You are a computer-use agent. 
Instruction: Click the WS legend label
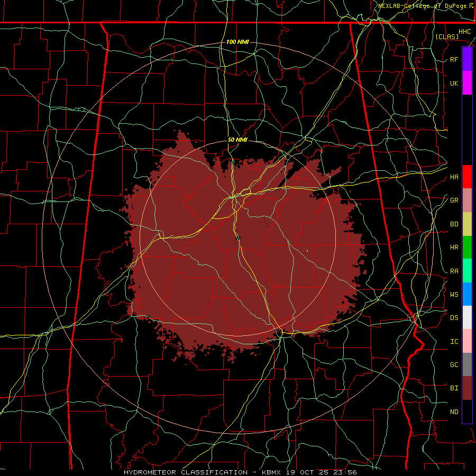click(x=454, y=295)
